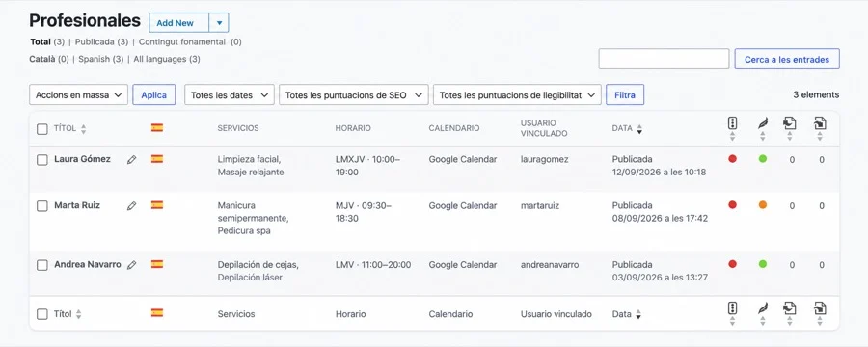The height and width of the screenshot is (347, 868).
Task: Open the Marta Ruiz professional entry
Action: [77, 205]
